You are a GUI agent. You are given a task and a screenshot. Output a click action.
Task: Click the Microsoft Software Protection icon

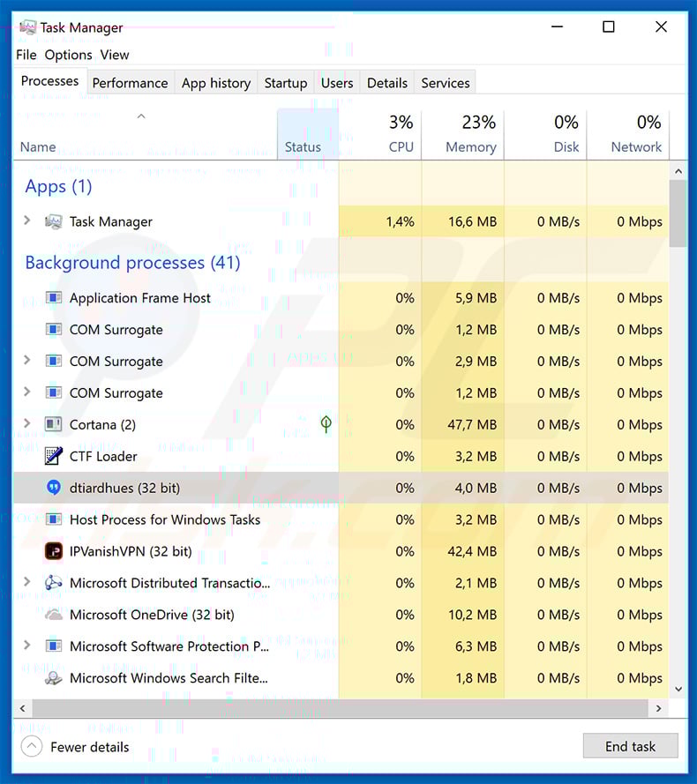[x=54, y=646]
